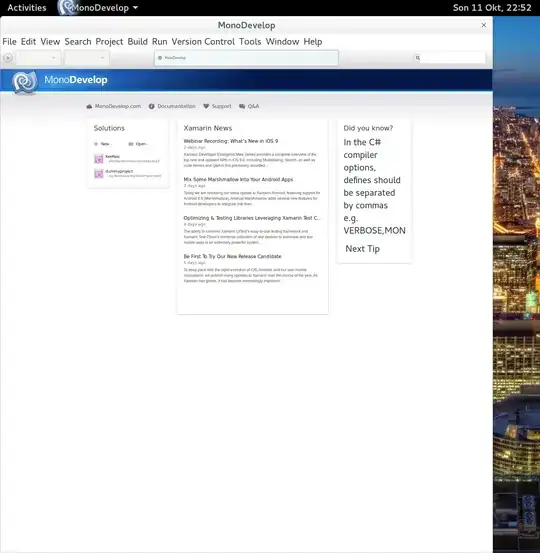This screenshot has height=553, width=540.
Task: Open the Build menu
Action: 137,42
